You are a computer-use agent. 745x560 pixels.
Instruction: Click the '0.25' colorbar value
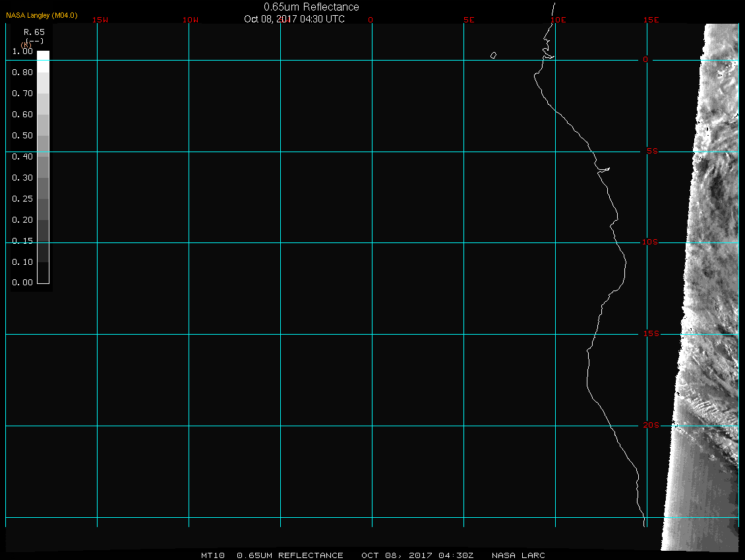22,198
